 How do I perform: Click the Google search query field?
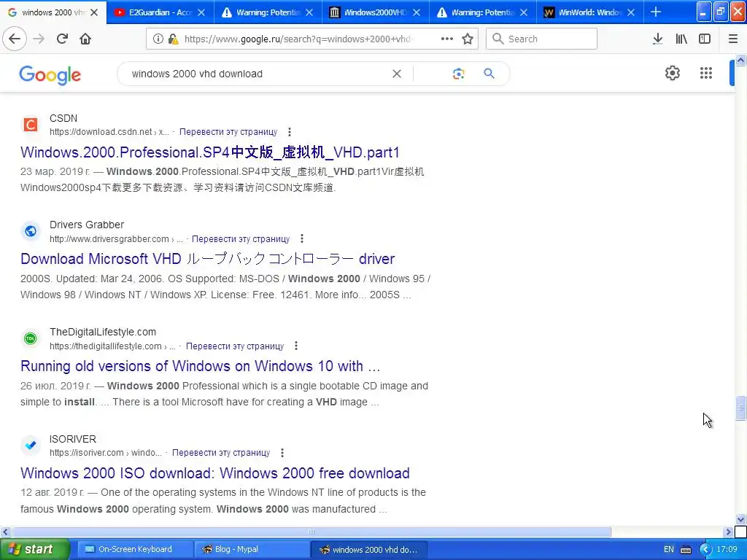coord(258,74)
